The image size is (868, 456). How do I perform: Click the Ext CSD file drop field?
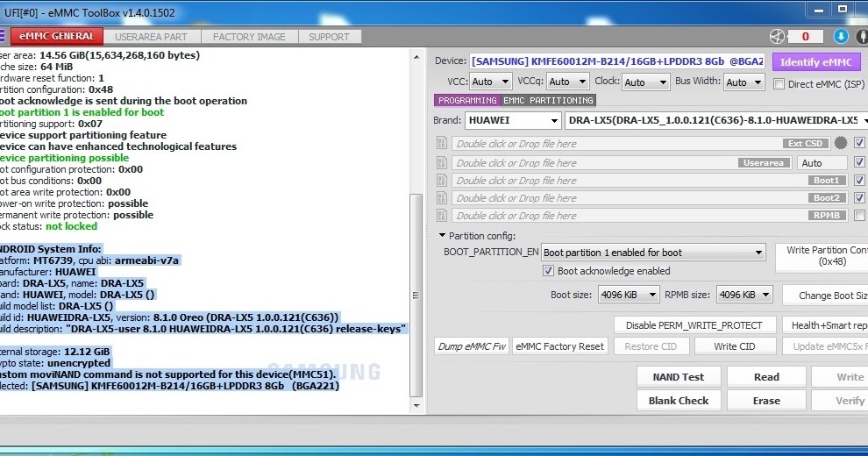[641, 143]
